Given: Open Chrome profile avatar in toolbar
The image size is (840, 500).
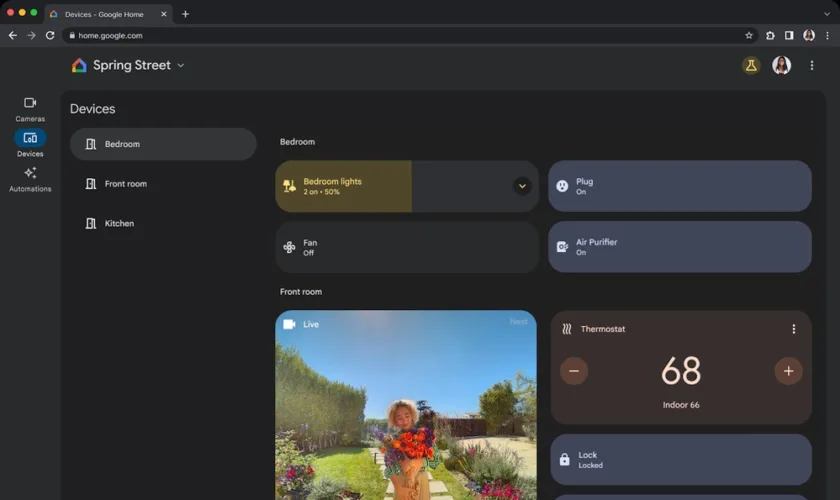Looking at the screenshot, I should click(x=809, y=35).
